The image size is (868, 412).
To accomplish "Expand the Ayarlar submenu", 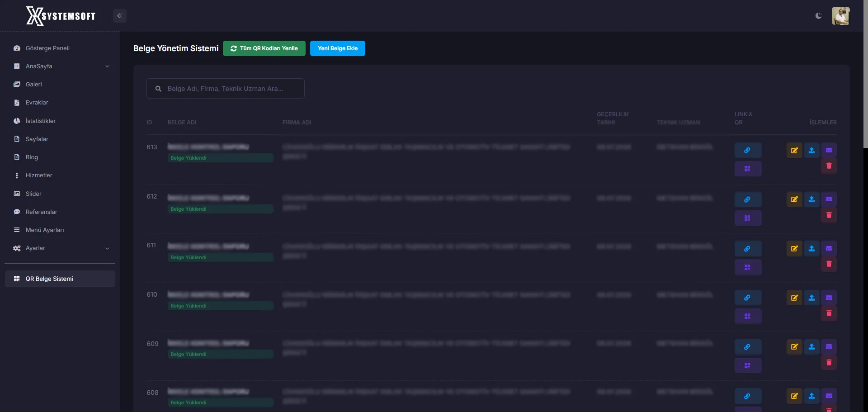I will (x=107, y=248).
